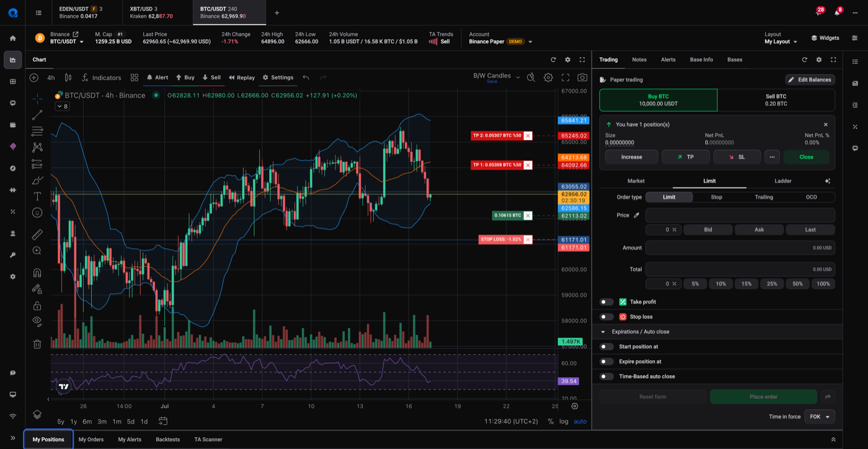
Task: Open the BTC/USDT symbol dropdown
Action: coord(67,42)
